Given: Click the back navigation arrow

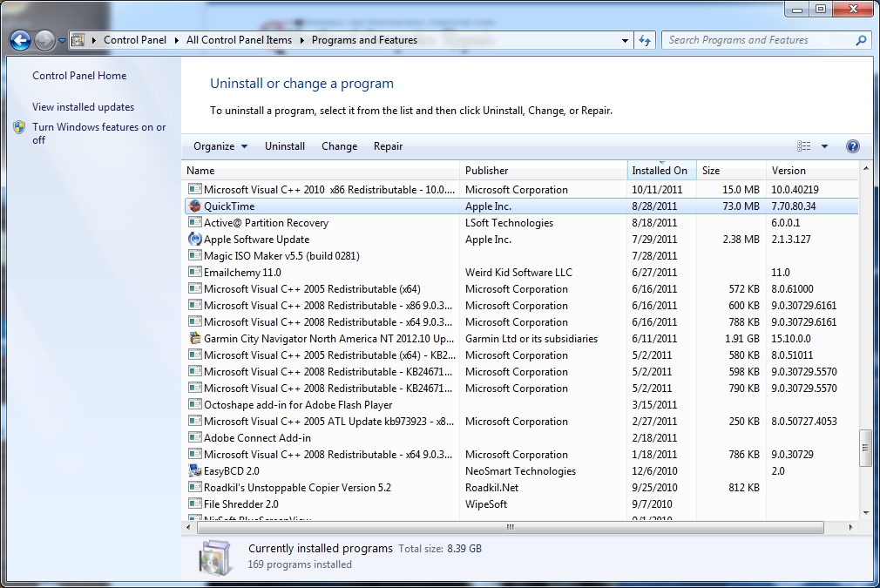Looking at the screenshot, I should pos(21,40).
